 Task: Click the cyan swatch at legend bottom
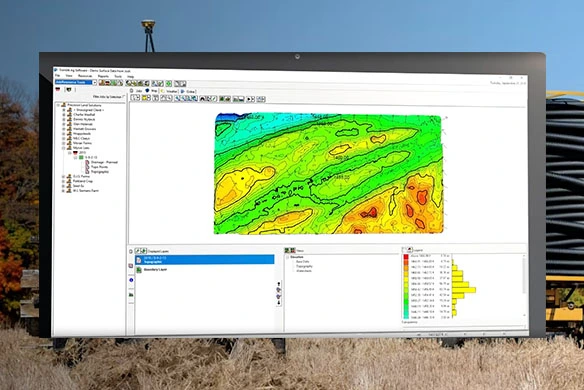pos(406,317)
